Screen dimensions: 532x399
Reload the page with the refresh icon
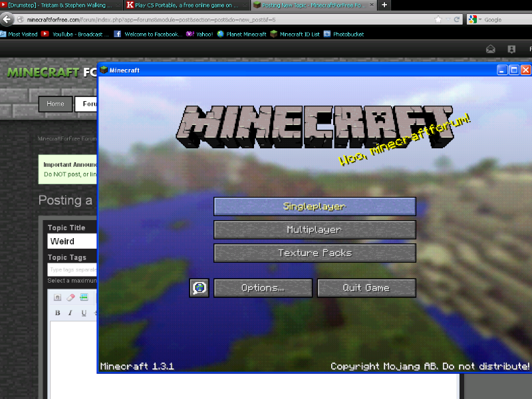coord(457,19)
